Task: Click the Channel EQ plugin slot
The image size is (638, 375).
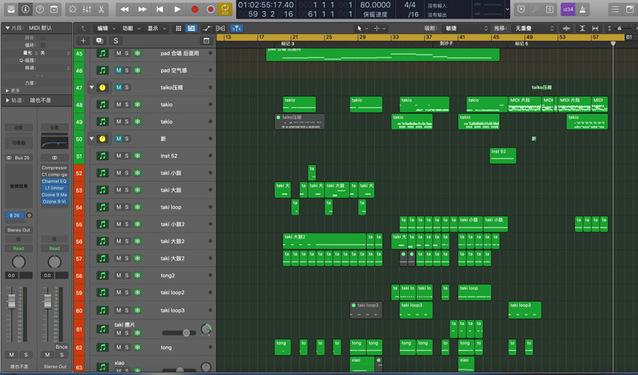Action: 55,181
